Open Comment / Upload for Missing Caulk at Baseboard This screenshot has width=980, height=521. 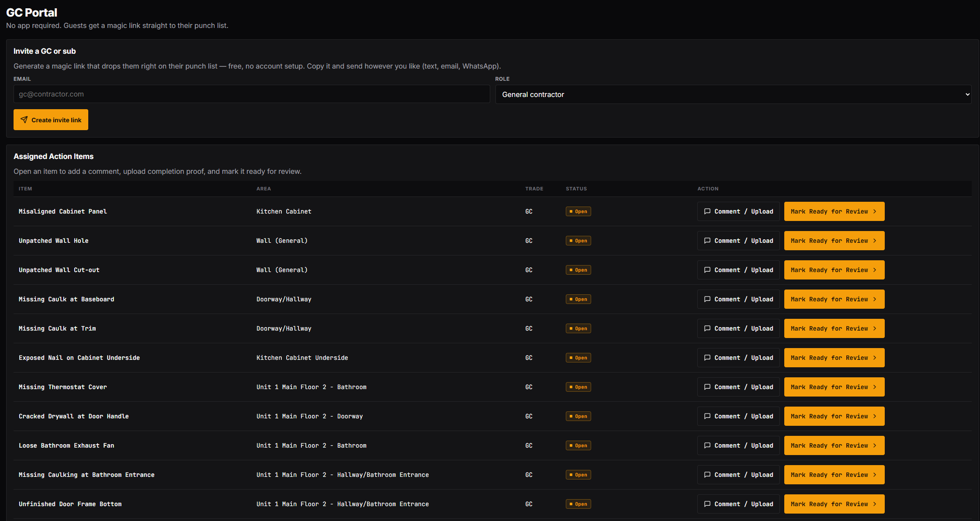(x=738, y=299)
